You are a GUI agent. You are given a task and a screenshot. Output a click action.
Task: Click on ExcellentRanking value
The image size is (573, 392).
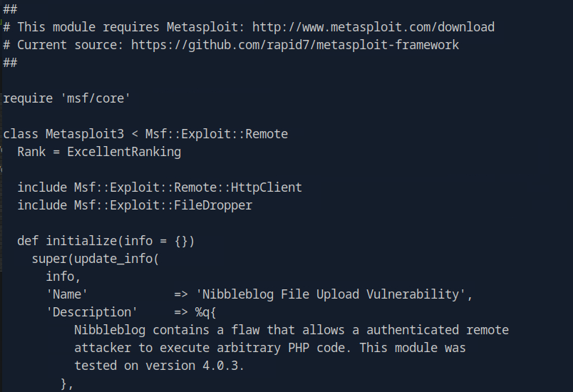[124, 152]
